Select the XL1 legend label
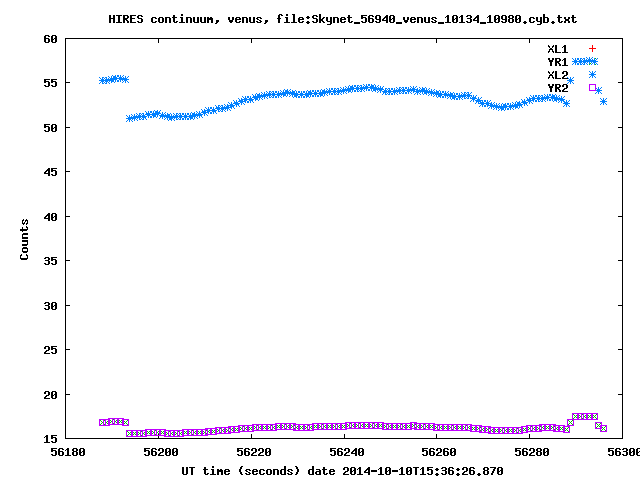The height and width of the screenshot is (480, 640). point(558,49)
